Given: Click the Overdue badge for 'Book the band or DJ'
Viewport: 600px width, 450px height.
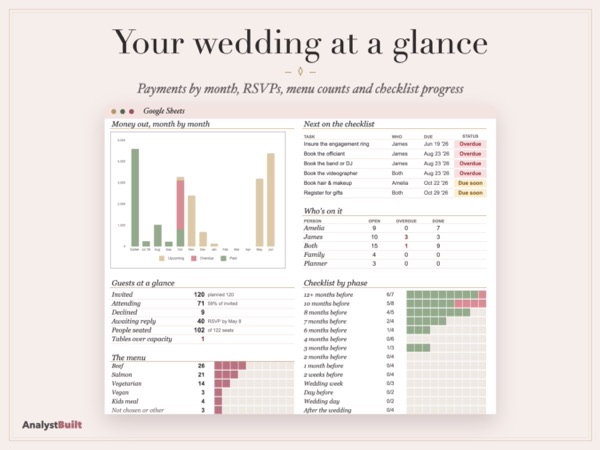Looking at the screenshot, I should tap(470, 163).
